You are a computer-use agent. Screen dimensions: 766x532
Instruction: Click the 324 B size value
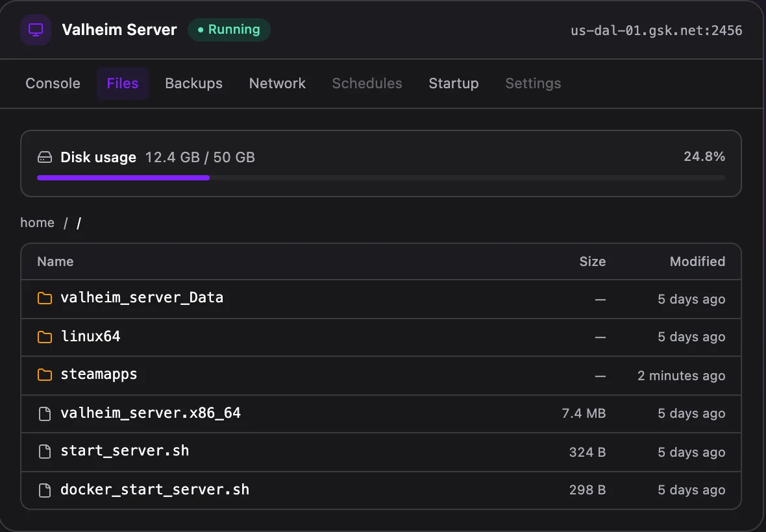(x=587, y=452)
